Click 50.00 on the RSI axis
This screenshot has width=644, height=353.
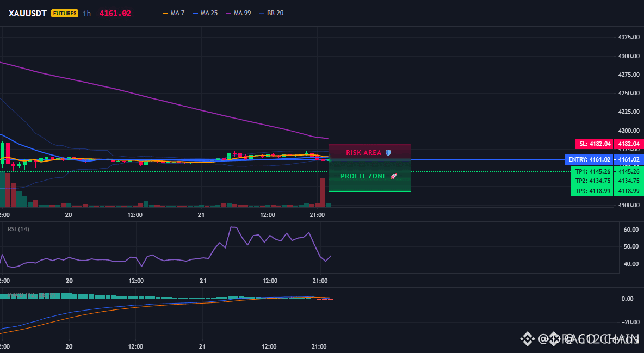pos(631,246)
